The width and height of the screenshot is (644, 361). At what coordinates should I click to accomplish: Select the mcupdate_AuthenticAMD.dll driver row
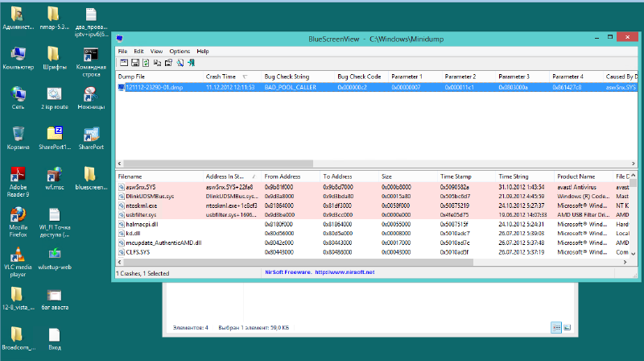tap(373, 243)
